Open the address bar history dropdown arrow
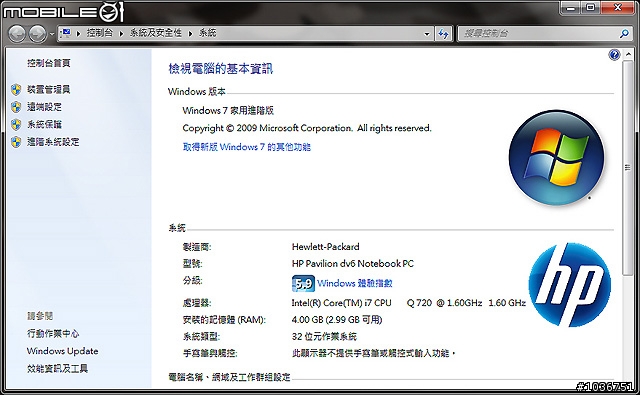Image resolution: width=640 pixels, height=395 pixels. point(427,34)
